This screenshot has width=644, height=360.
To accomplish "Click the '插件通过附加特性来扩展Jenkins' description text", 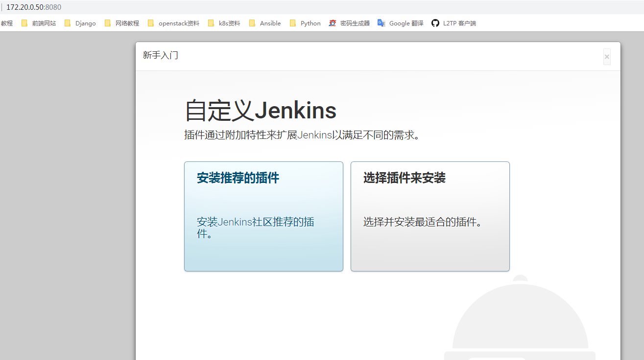I will pos(303,135).
